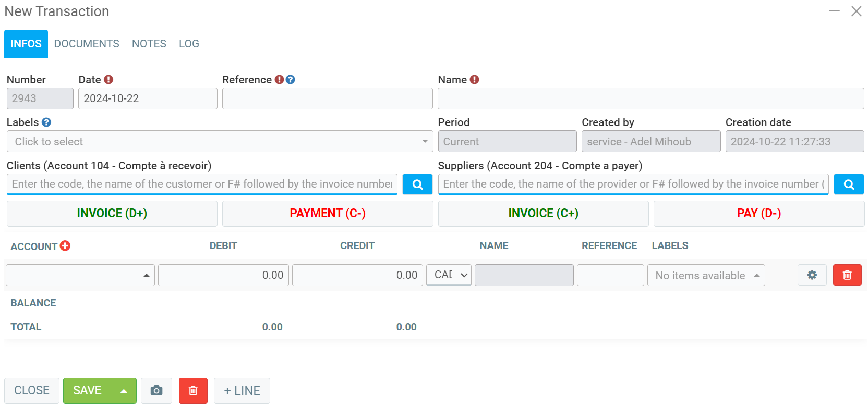Add a new row with + LINE
Image resolution: width=868 pixels, height=408 pixels.
tap(242, 391)
